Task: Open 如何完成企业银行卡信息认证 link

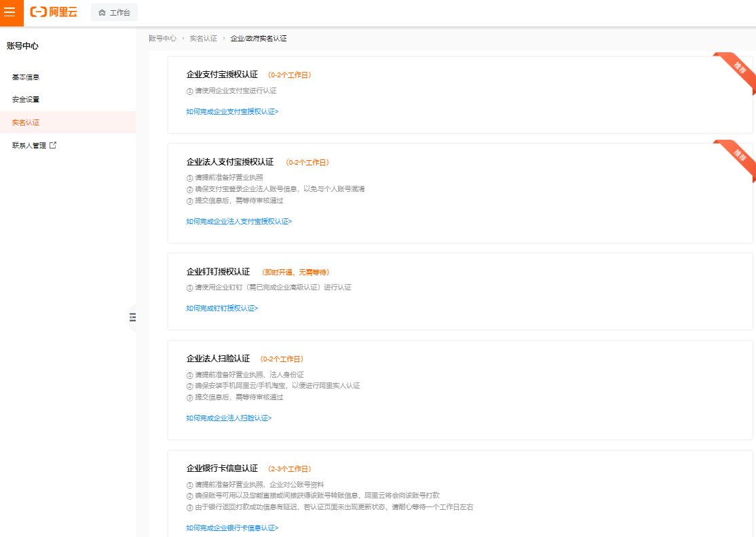Action: (232, 528)
